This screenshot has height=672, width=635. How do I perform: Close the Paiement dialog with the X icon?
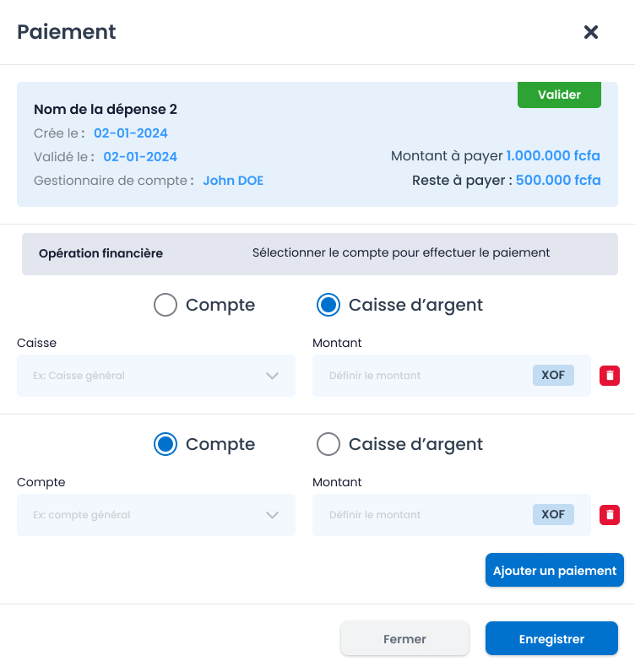(591, 32)
